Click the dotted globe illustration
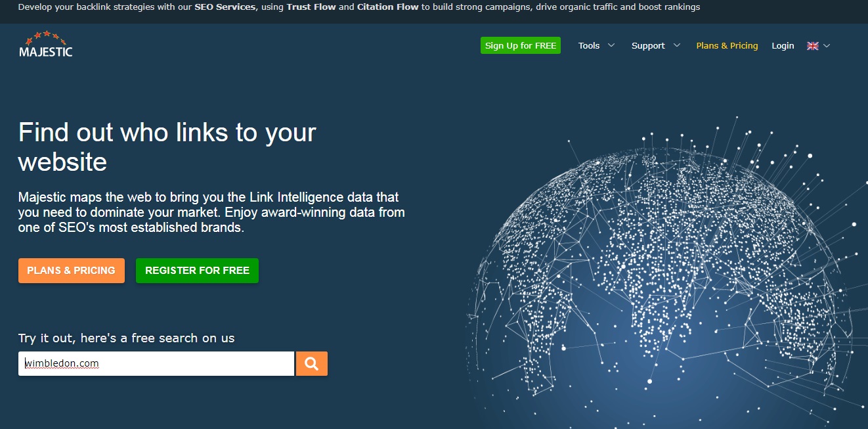 (666, 273)
